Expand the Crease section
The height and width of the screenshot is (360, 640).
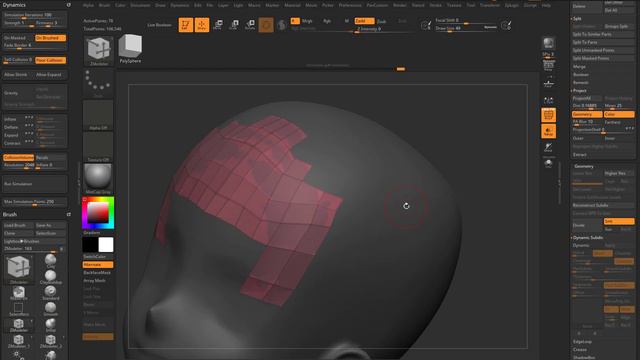click(x=580, y=350)
